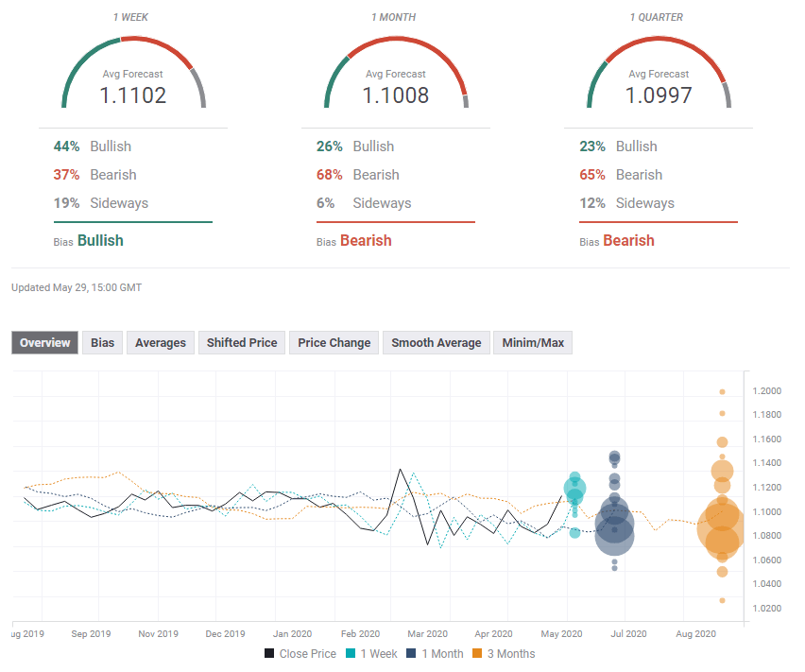
Task: Click the 1 Week Bullish bias label
Action: [x=100, y=240]
